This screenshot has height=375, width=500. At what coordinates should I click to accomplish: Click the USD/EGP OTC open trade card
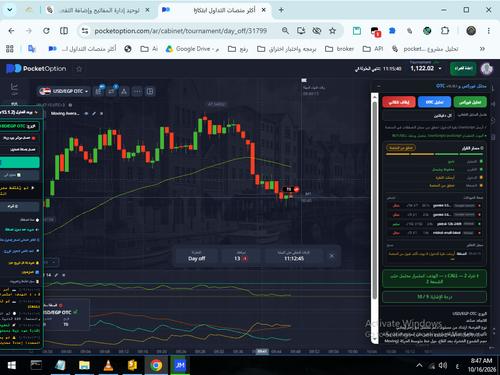tap(66, 315)
